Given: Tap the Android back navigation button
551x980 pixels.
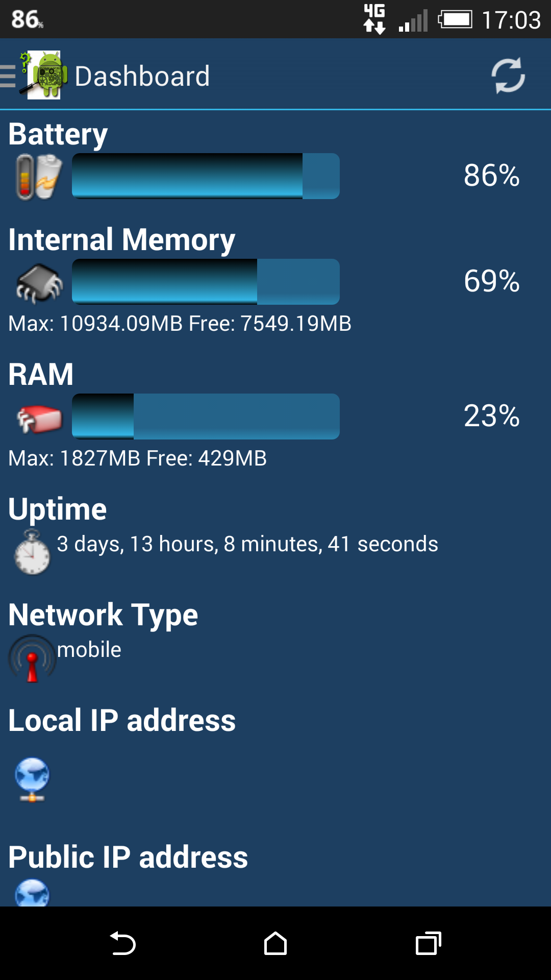Looking at the screenshot, I should point(122,943).
